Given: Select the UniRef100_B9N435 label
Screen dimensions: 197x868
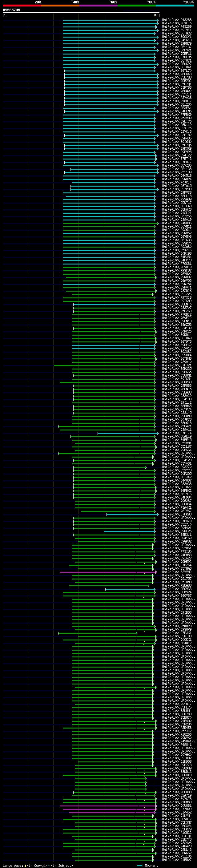Looking at the screenshot, I should click(177, 138).
